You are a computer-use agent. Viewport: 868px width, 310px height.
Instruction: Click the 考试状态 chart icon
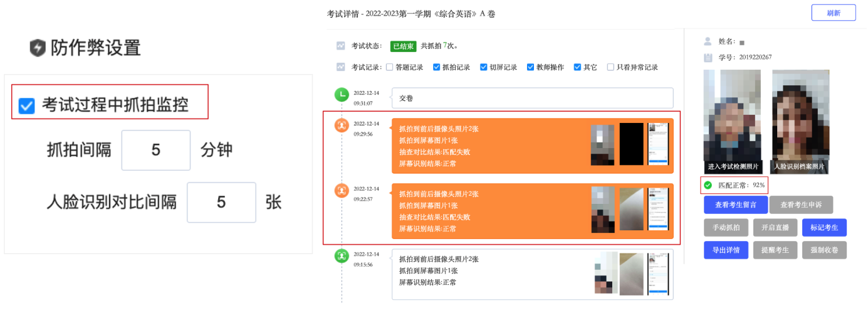tap(341, 46)
